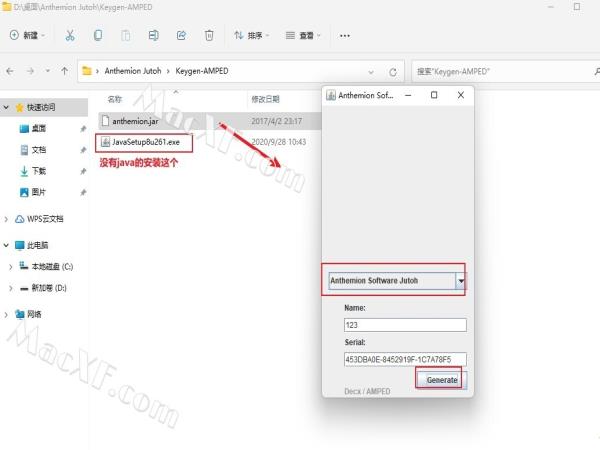Unpin Pictures (图片) pin icon
600x450 pixels.
coord(83,192)
